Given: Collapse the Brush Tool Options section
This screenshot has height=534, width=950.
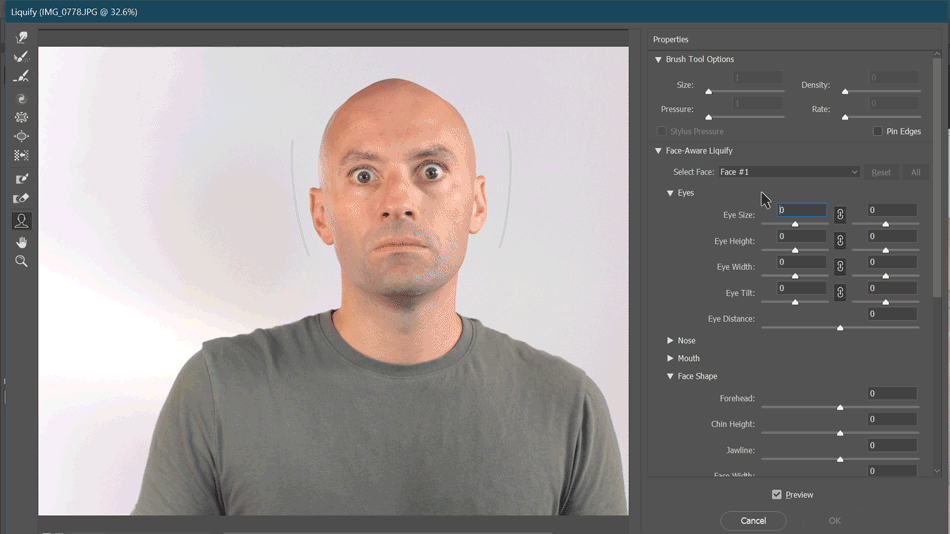Looking at the screenshot, I should pyautogui.click(x=658, y=59).
